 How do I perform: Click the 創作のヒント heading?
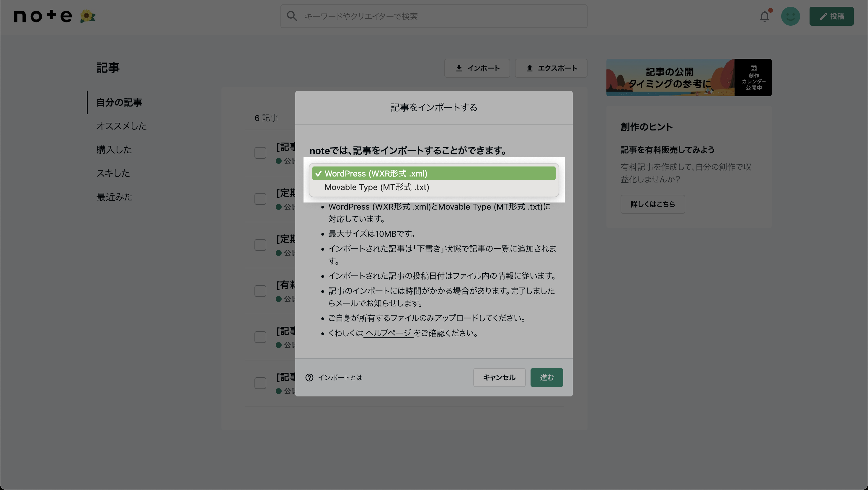pos(647,127)
